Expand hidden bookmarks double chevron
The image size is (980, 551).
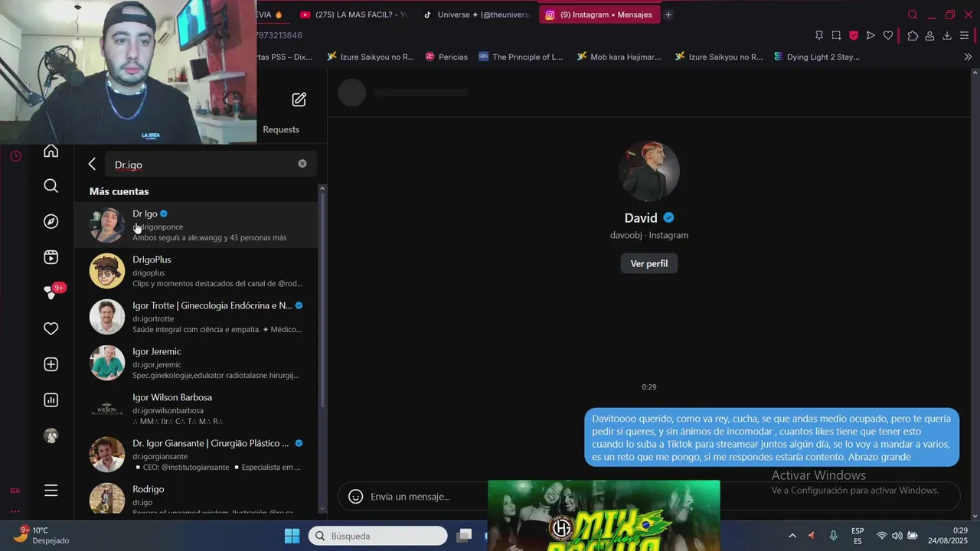pos(967,57)
